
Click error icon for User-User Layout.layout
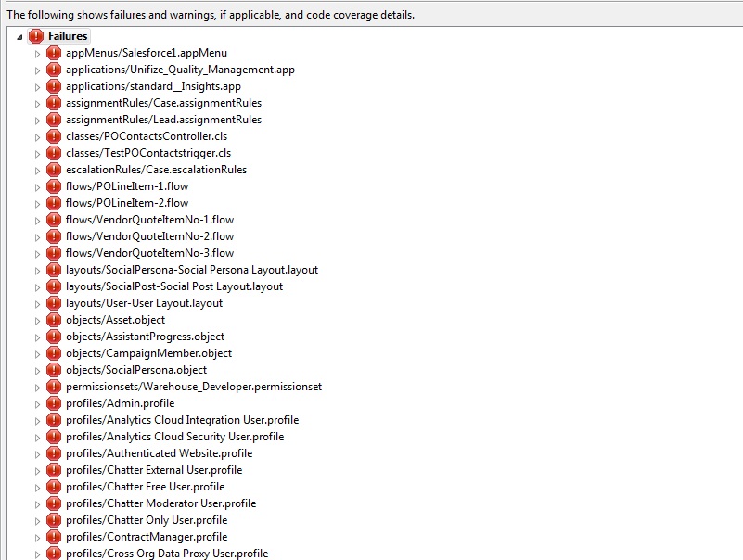54,303
